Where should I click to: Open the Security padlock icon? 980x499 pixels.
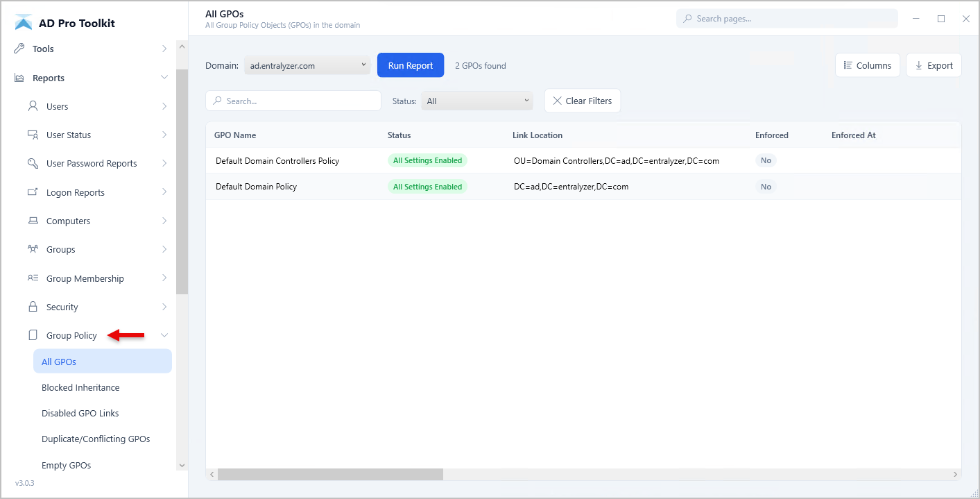(33, 306)
